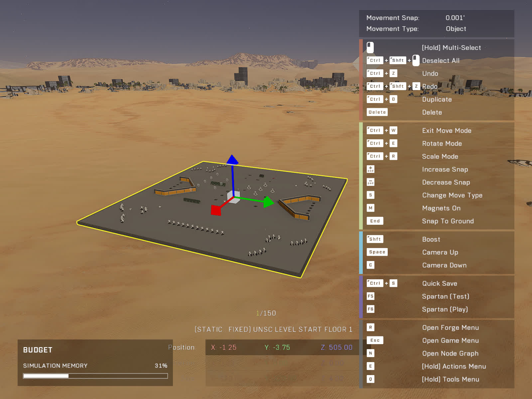
Task: Click the Z position value 505.00
Action: click(x=336, y=347)
